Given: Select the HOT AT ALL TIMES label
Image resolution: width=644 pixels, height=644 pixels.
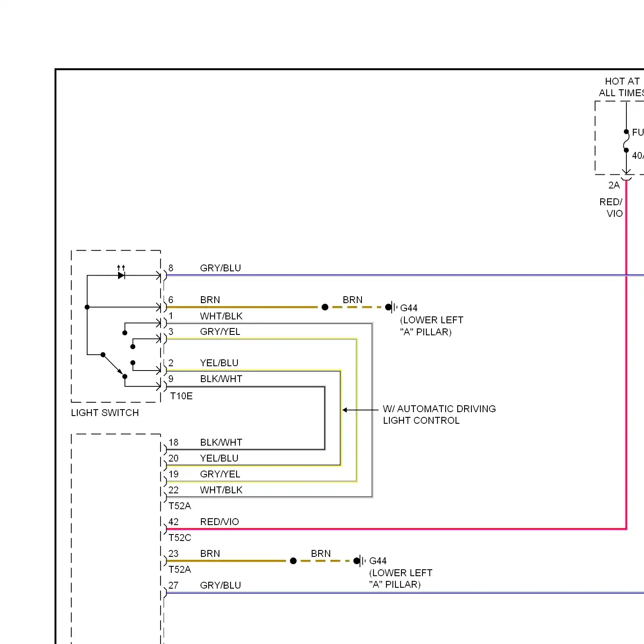Looking at the screenshot, I should click(622, 87).
